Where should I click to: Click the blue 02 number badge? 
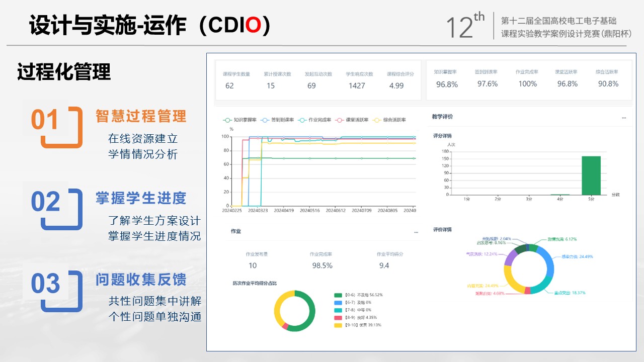pyautogui.click(x=45, y=203)
